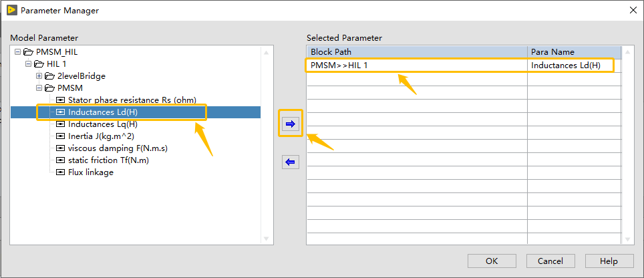644x278 pixels.
Task: Click the left arrow to remove parameter
Action: [291, 162]
